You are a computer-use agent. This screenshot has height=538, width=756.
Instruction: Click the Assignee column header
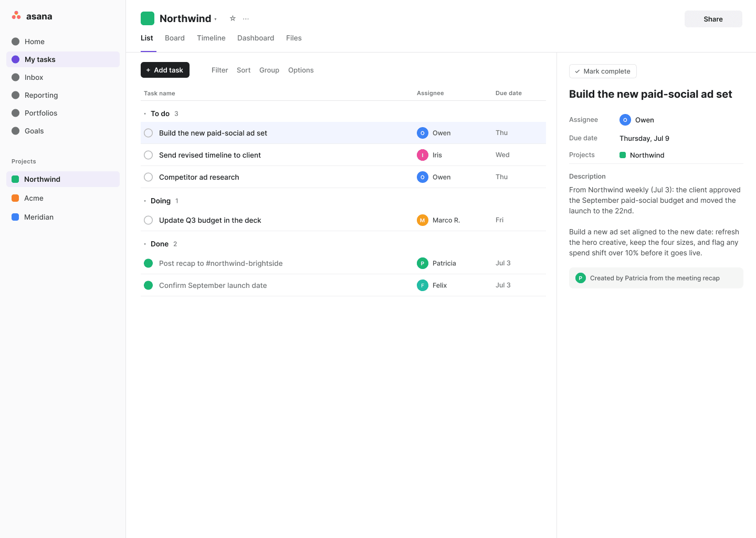point(430,93)
